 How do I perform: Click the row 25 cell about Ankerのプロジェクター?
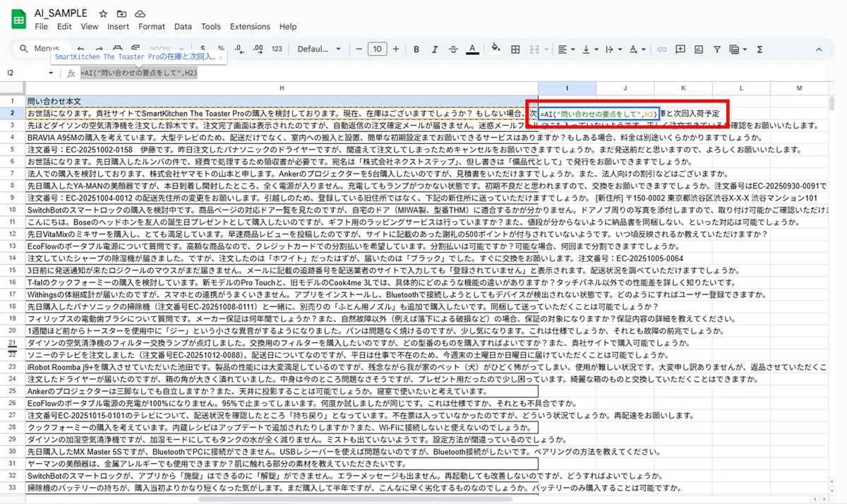point(282,390)
